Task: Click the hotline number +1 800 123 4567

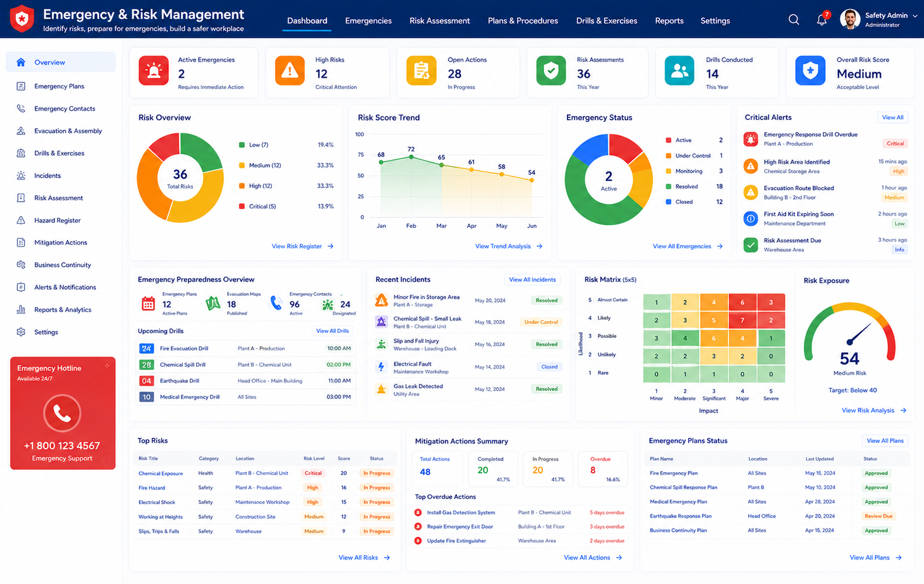Action: [62, 446]
